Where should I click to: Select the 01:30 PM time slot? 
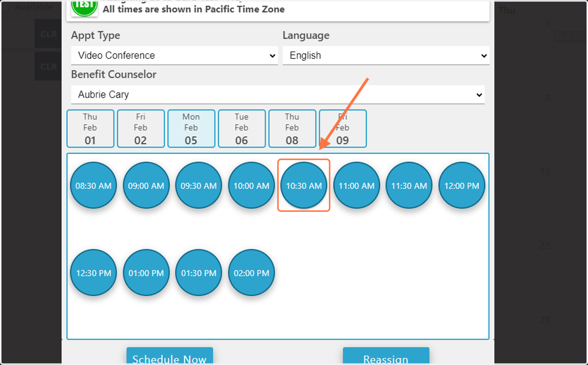tap(198, 273)
